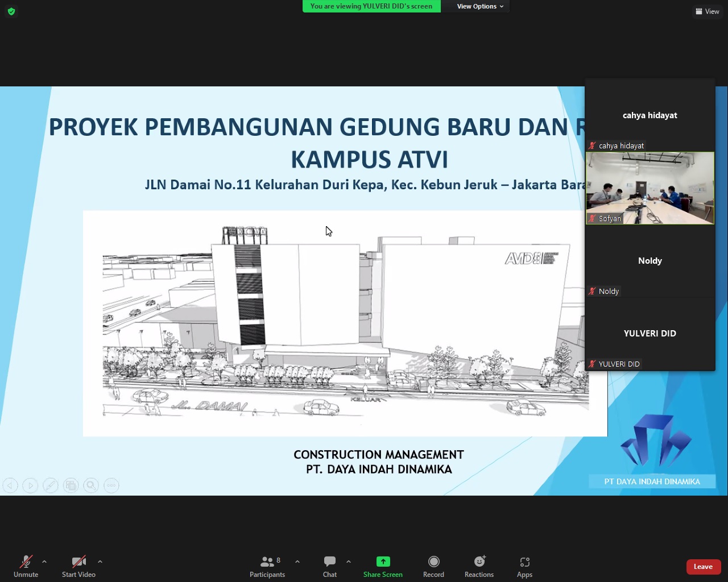Unmute the microphone
This screenshot has width=728, height=582.
pyautogui.click(x=26, y=562)
